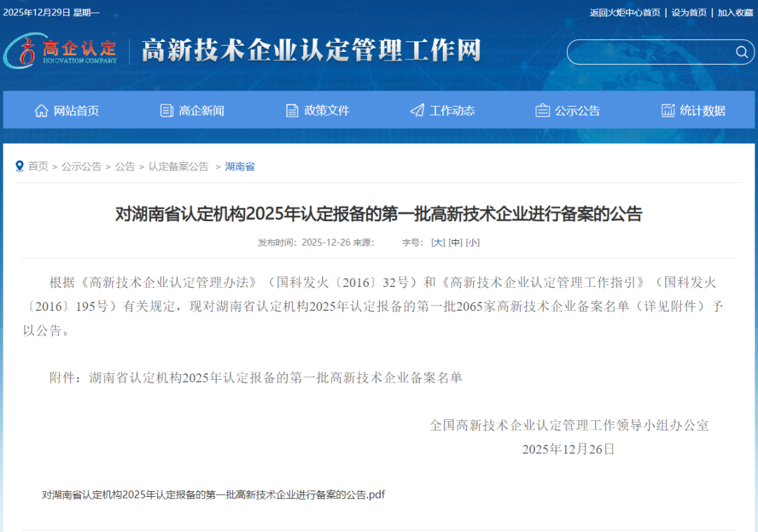Screen dimensions: 758x532
Task: Click the clipboard icon for 公示公告
Action: 542,110
